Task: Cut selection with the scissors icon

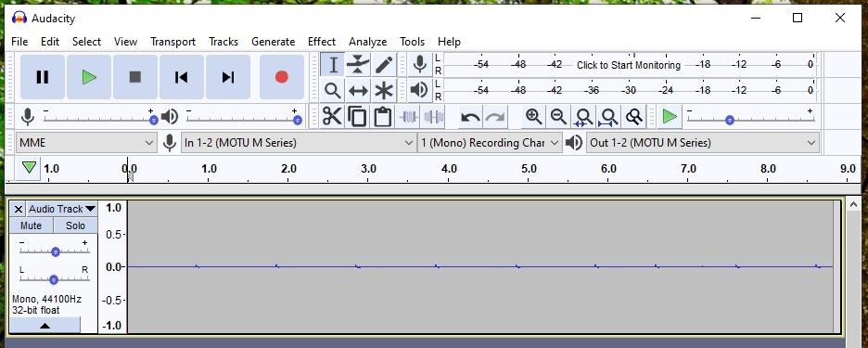Action: pos(332,116)
